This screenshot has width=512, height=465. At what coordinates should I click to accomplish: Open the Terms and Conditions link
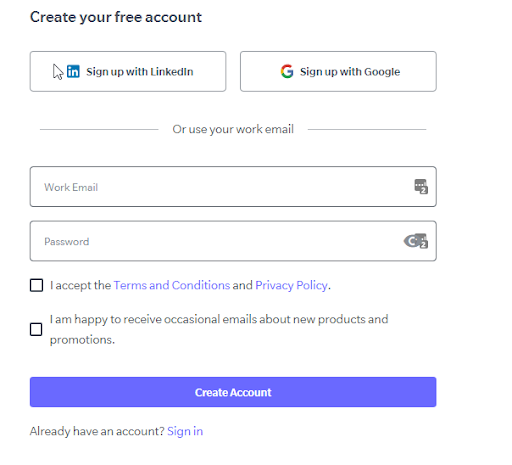click(172, 285)
